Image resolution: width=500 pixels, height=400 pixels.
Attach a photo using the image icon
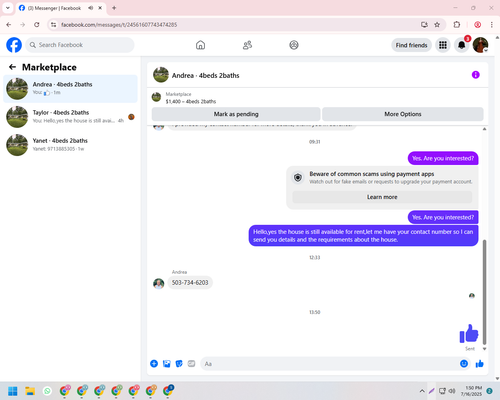click(x=167, y=364)
